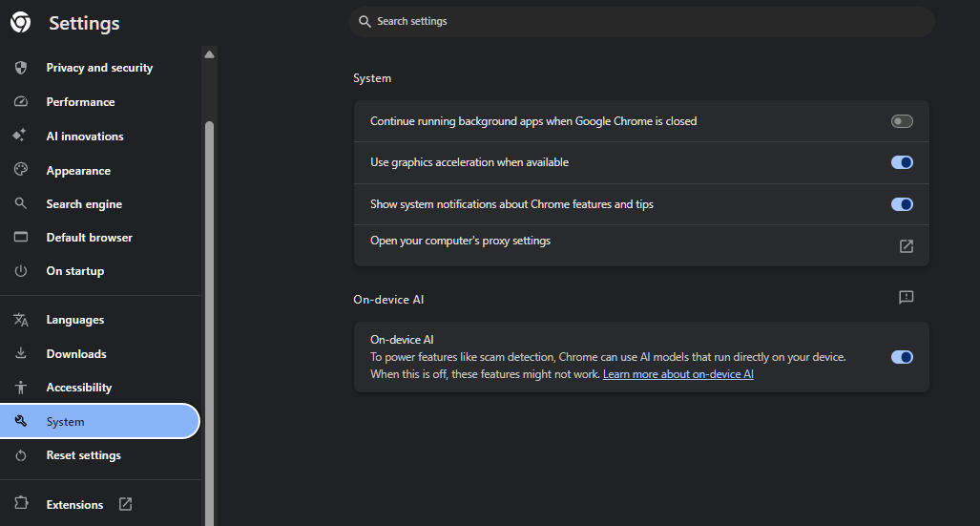The width and height of the screenshot is (980, 526).
Task: Click the Search settings input field
Action: coord(641,21)
